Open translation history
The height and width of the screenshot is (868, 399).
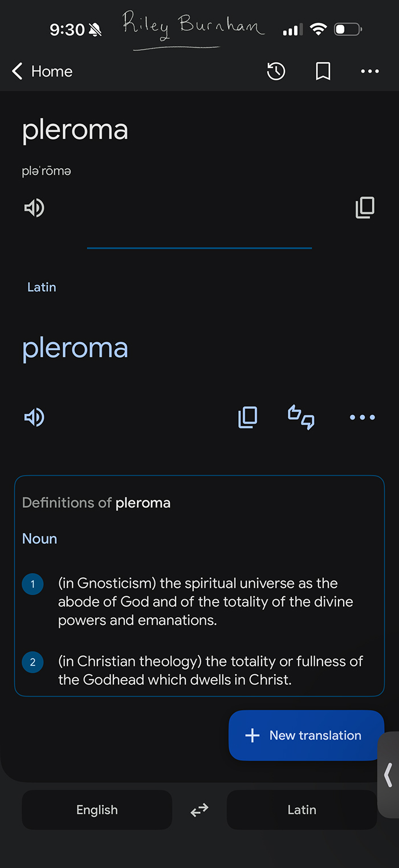[276, 71]
